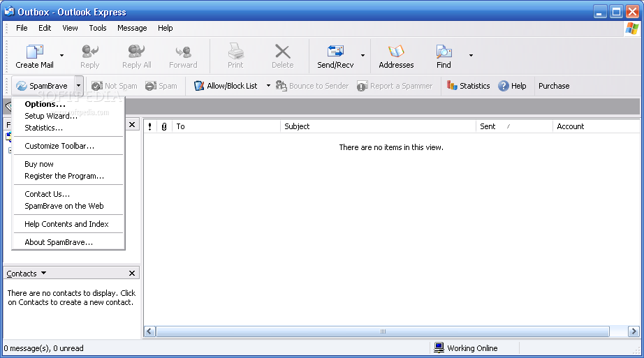The width and height of the screenshot is (644, 358).
Task: Open SpamBrave Statistics from toolbar
Action: point(468,86)
